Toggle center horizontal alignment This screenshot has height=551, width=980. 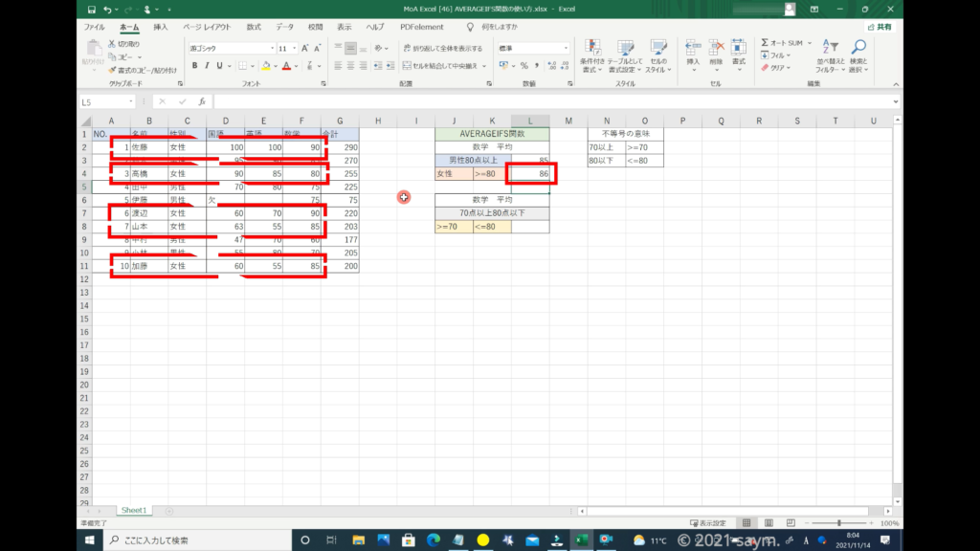click(351, 66)
